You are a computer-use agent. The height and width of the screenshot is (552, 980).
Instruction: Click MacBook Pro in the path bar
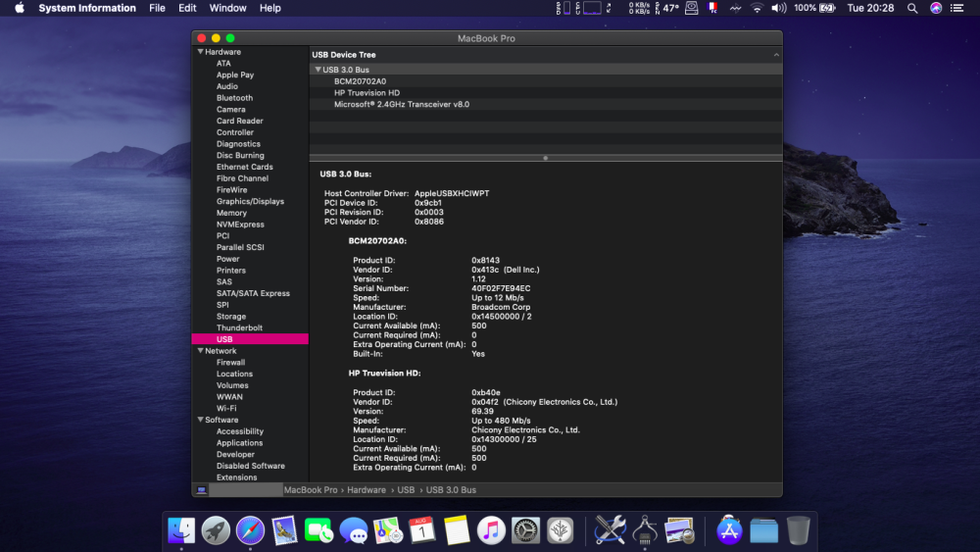tap(311, 490)
